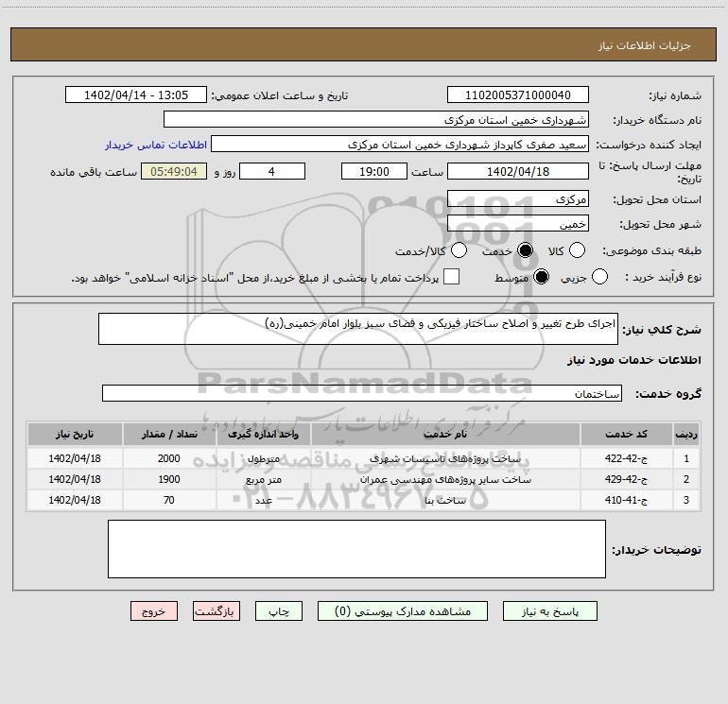Click the deadline time field 19:00
This screenshot has width=728, height=704.
(374, 171)
